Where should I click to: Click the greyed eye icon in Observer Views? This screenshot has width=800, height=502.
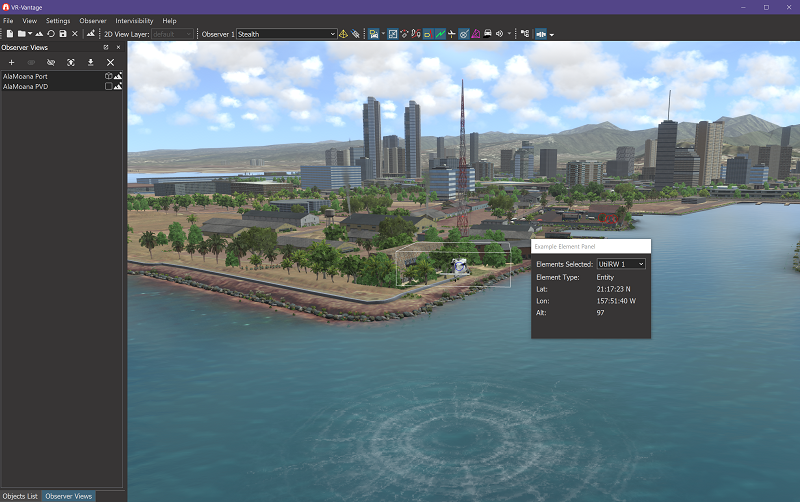pyautogui.click(x=31, y=62)
